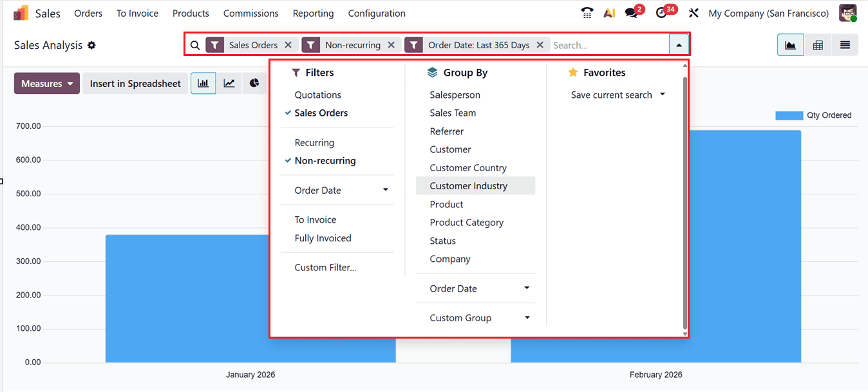Open the activities clock with 34 notifications
This screenshot has width=868, height=392.
661,12
